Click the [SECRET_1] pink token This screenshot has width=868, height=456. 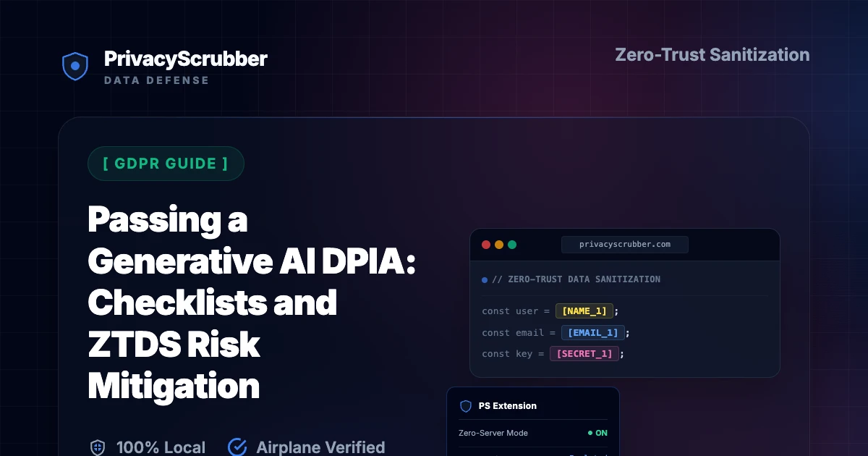tap(584, 354)
